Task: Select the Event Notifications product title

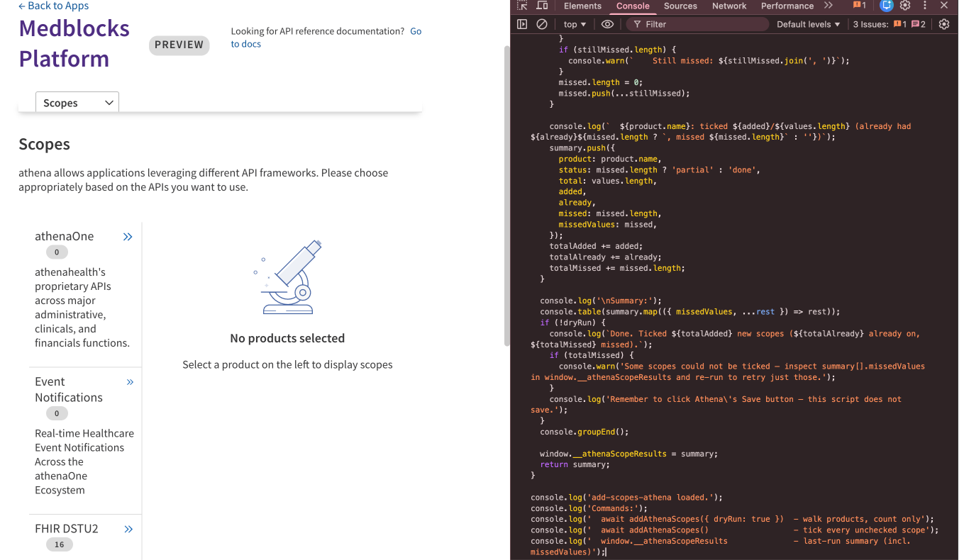Action: 69,390
